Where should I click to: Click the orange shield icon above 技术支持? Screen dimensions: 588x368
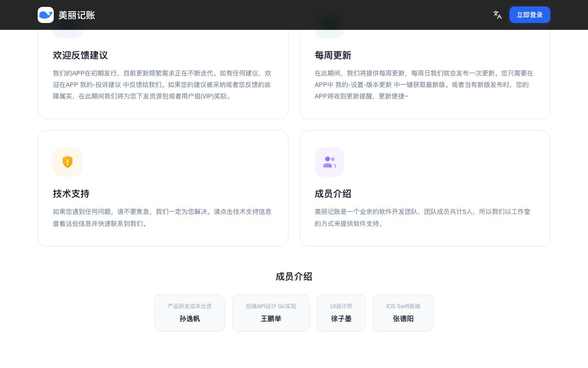pos(68,162)
